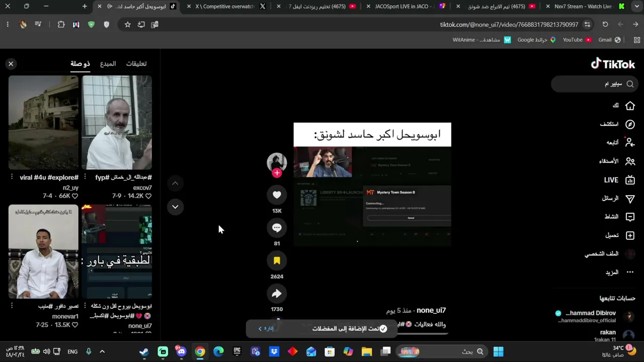The image size is (644, 362).
Task: Open a new browser tab
Action: (x=85, y=7)
